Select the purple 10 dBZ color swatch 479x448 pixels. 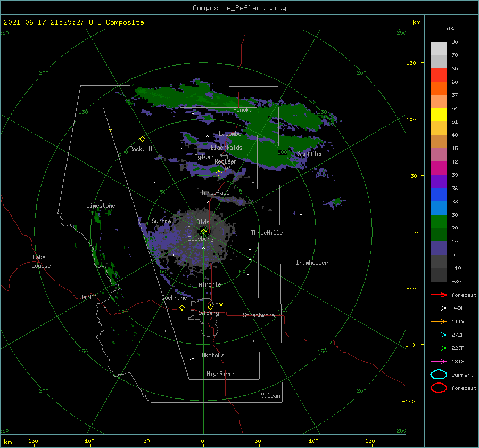pyautogui.click(x=439, y=248)
